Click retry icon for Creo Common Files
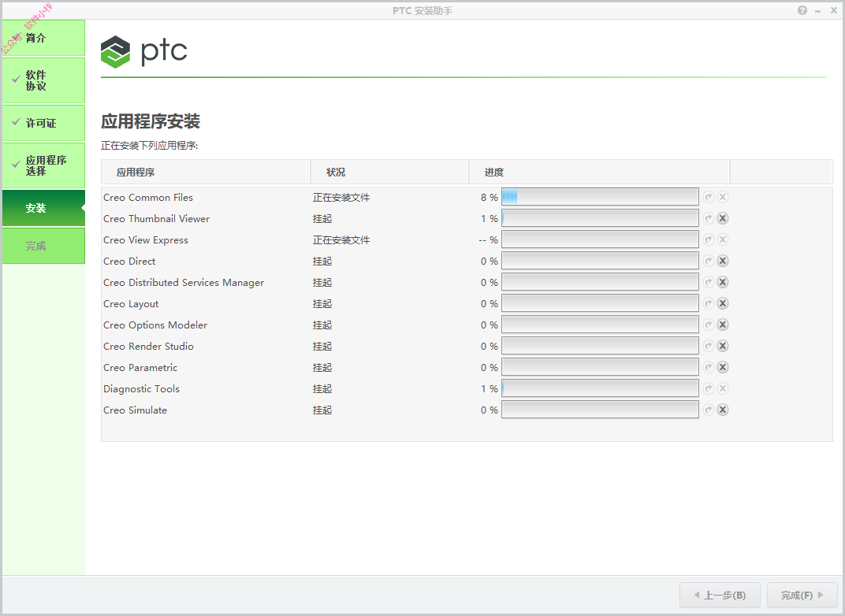 click(x=709, y=197)
